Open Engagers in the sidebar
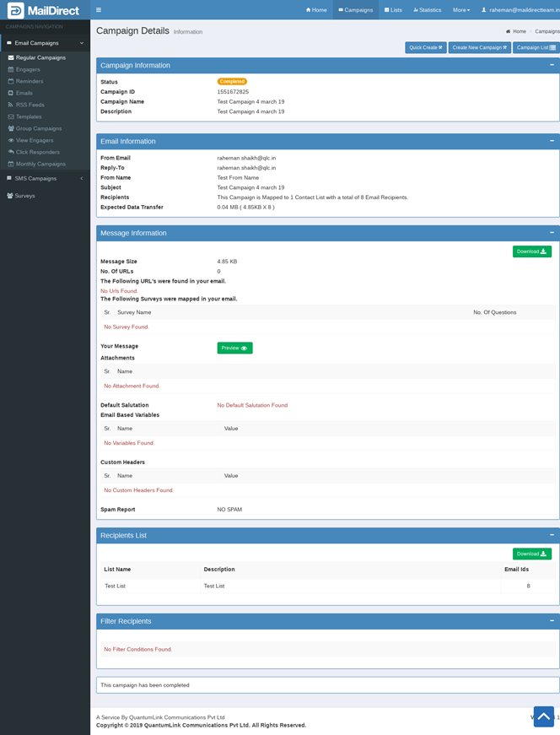 (28, 69)
